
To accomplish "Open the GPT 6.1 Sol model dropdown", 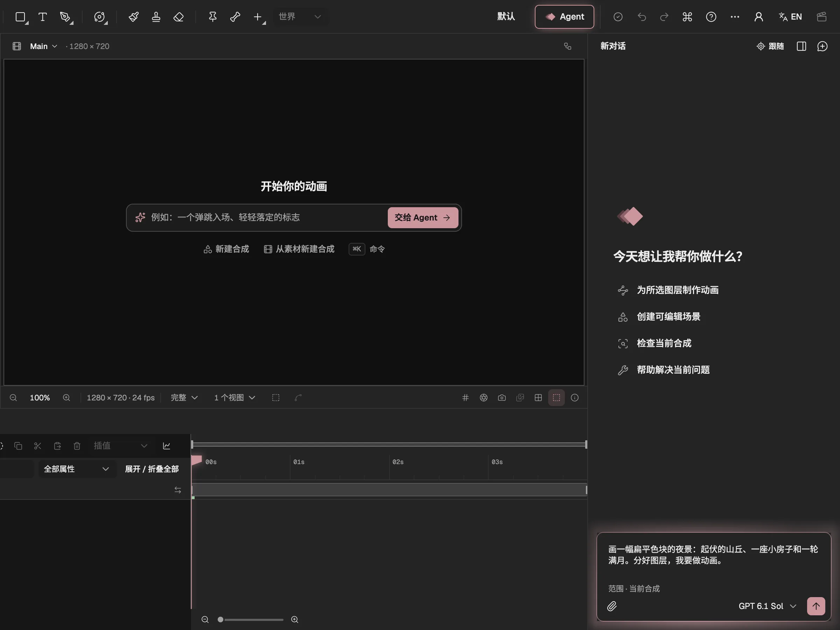I will (x=767, y=606).
